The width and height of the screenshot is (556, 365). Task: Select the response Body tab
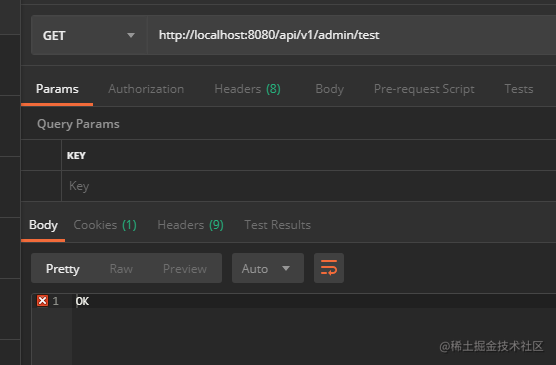point(43,225)
